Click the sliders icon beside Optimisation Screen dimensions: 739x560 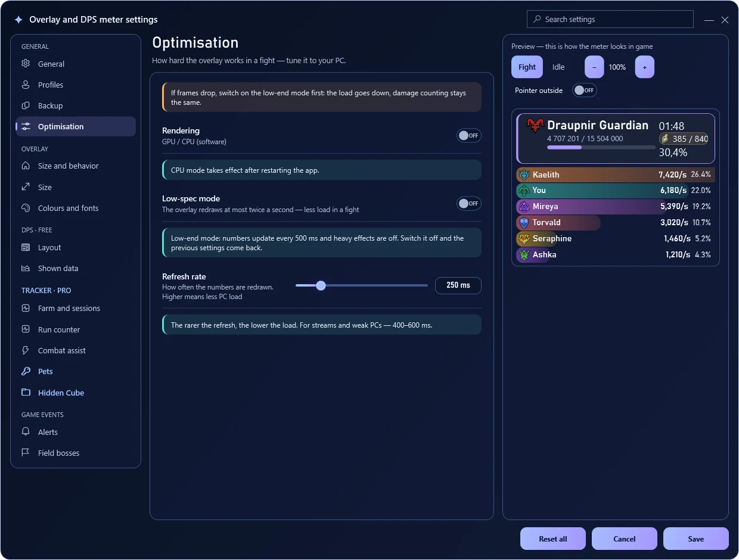pyautogui.click(x=26, y=126)
